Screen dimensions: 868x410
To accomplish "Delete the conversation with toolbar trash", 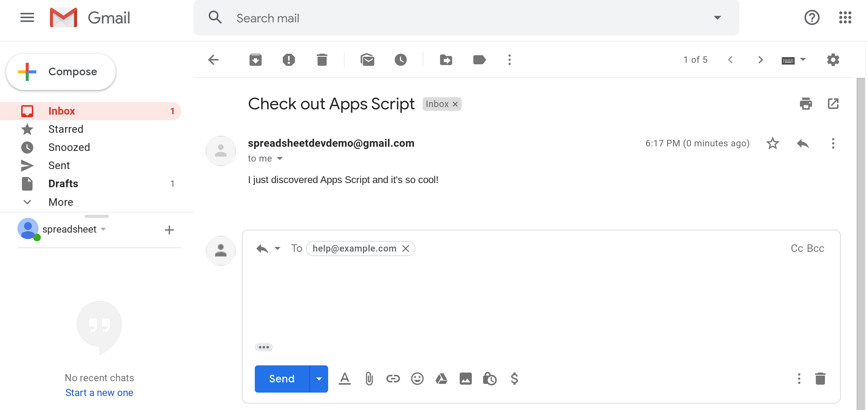I will tap(322, 60).
